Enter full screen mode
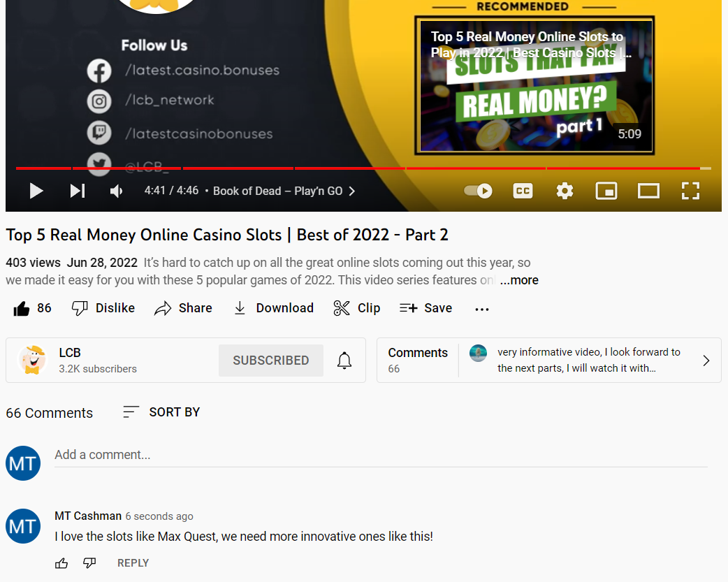The height and width of the screenshot is (582, 728). point(690,191)
